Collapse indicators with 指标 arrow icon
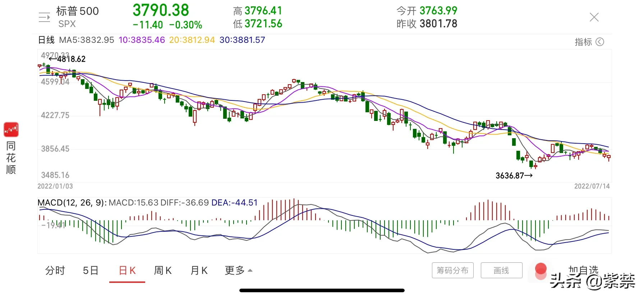This screenshot has width=644, height=298. point(600,42)
